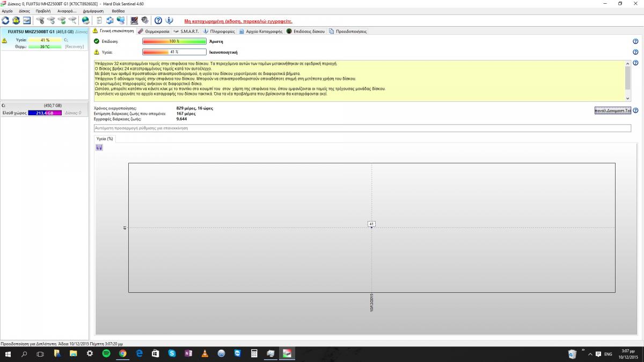644x362 pixels.
Task: Click the networked computers toolbar icon
Action: [x=121, y=20]
